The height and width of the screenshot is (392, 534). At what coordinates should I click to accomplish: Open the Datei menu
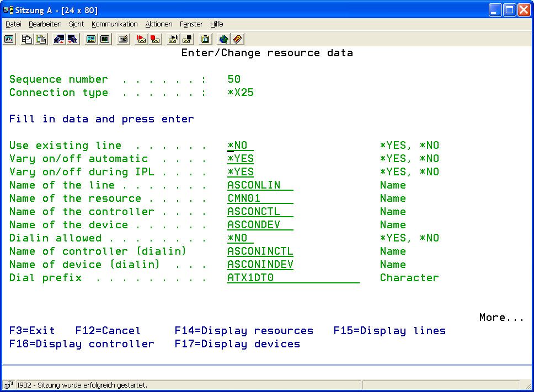coord(13,24)
